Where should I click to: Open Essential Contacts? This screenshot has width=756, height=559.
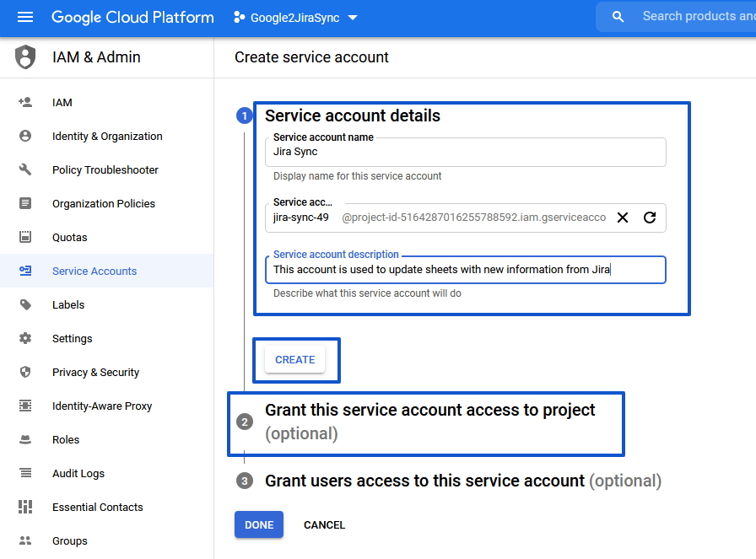click(x=97, y=508)
